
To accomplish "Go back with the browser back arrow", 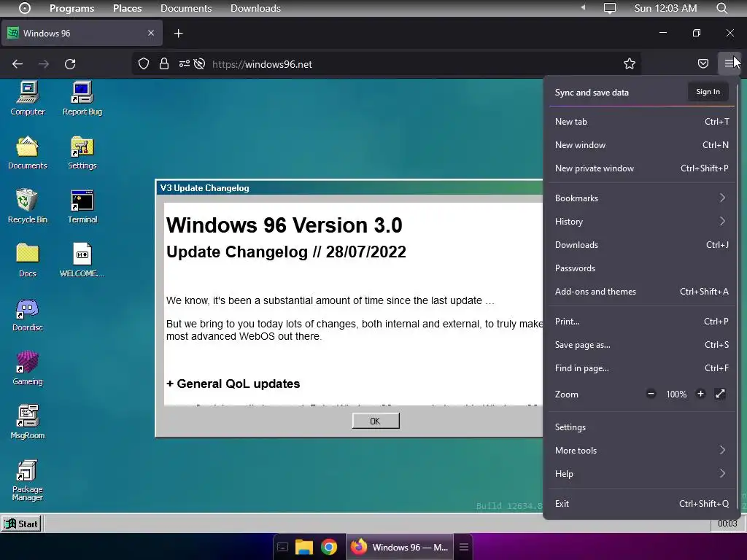I will (18, 64).
